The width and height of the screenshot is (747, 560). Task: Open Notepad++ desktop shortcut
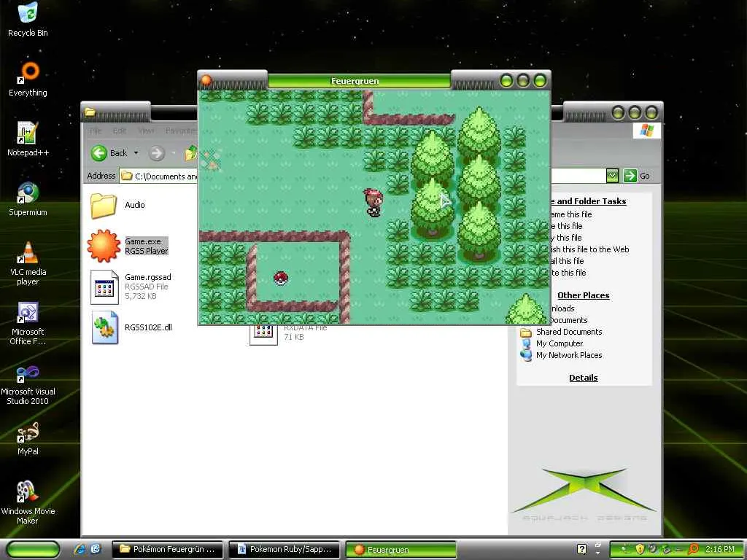click(28, 139)
